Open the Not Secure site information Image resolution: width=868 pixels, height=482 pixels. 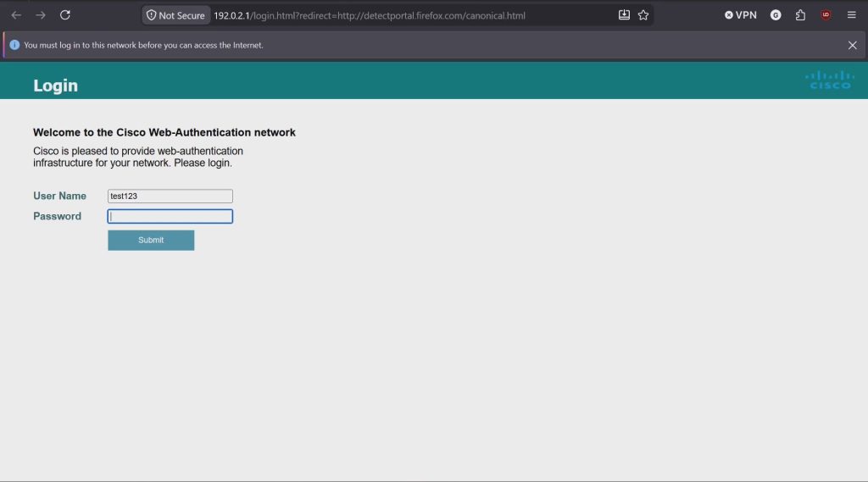coord(176,15)
